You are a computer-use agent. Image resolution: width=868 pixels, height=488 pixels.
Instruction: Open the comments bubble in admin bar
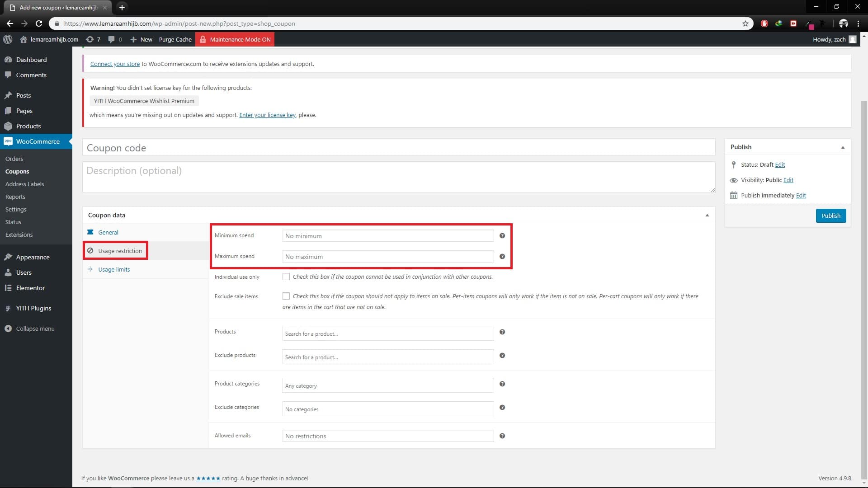coord(115,39)
